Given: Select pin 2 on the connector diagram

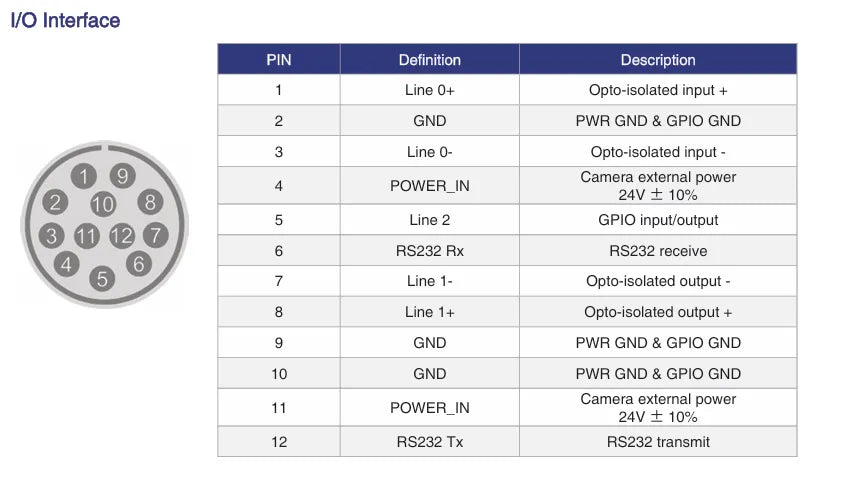Looking at the screenshot, I should tap(55, 203).
